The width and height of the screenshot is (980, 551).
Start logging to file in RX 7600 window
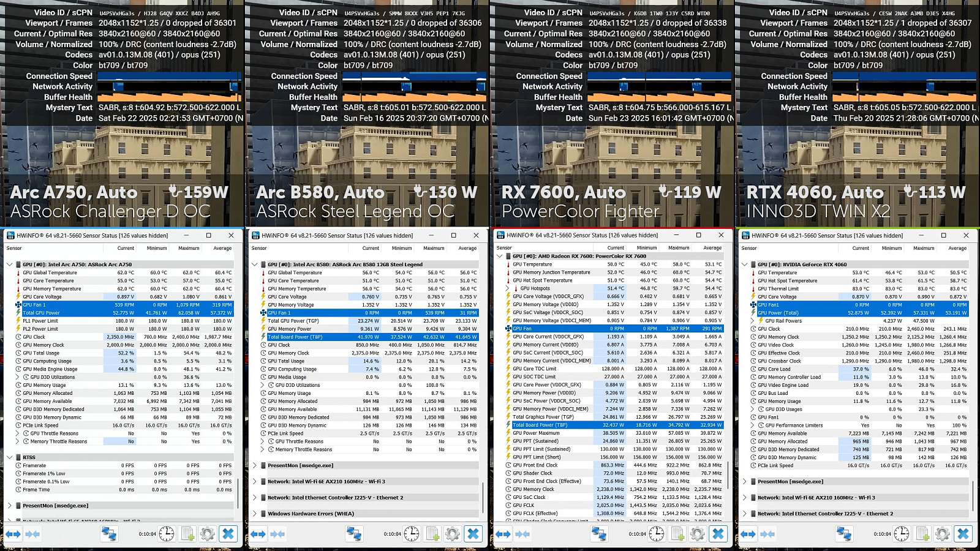click(677, 534)
